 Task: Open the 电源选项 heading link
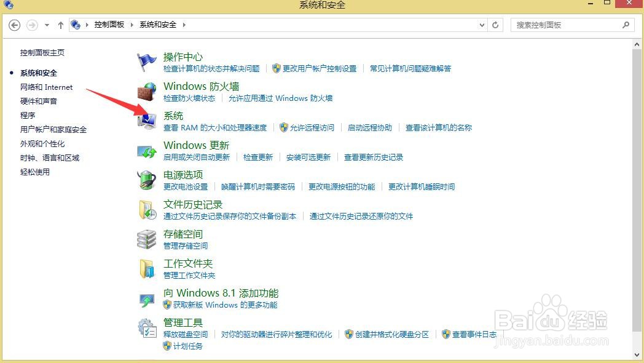[x=183, y=175]
